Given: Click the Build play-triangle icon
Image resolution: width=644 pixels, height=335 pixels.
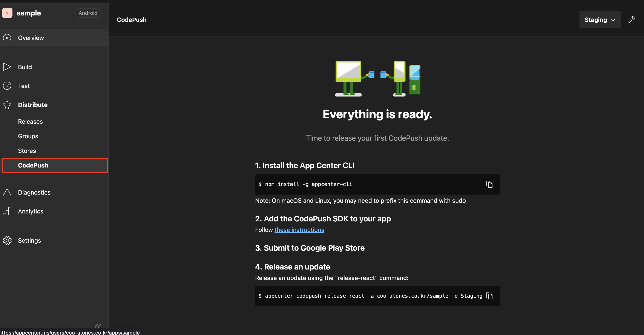Looking at the screenshot, I should (7, 67).
